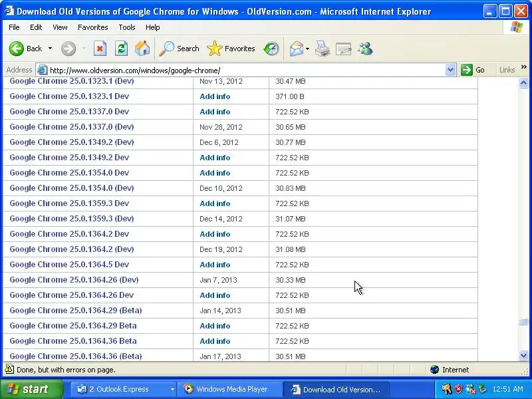Click the keys tray icon
532x399 pixels.
447,389
